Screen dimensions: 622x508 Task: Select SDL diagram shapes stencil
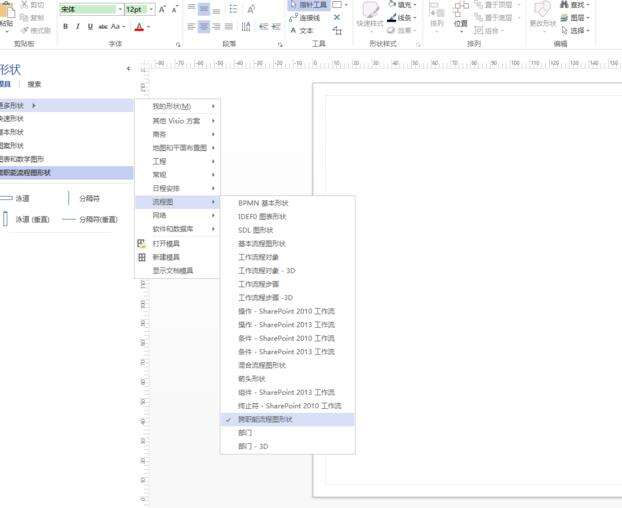click(x=287, y=230)
